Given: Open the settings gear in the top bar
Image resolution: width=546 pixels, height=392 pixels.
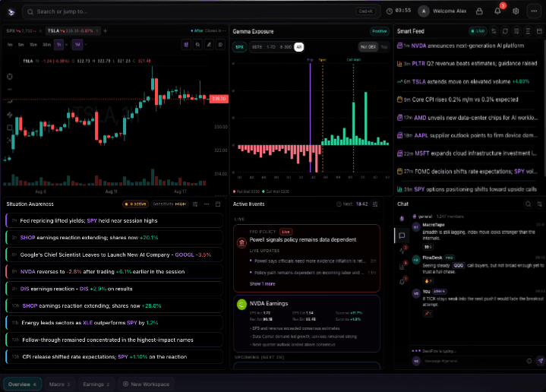Looking at the screenshot, I should pyautogui.click(x=516, y=11).
